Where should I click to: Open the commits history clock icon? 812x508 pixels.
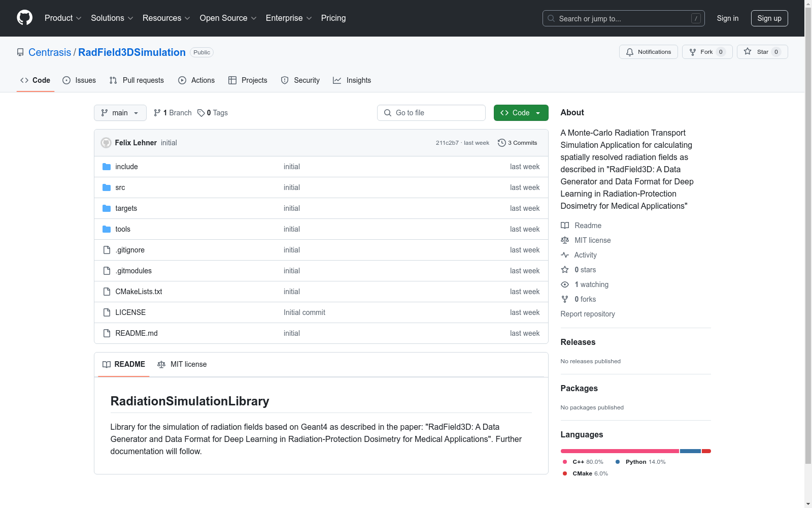[x=501, y=143]
